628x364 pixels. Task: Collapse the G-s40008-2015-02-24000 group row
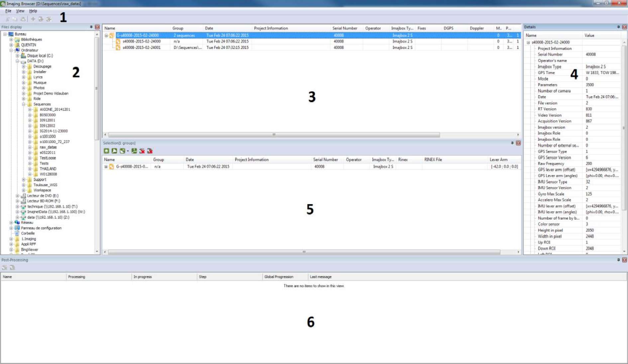[x=106, y=36]
